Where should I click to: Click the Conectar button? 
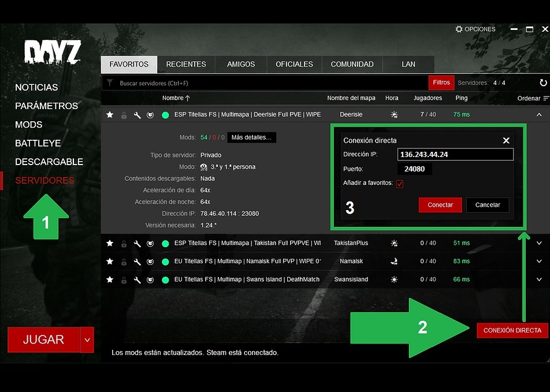pyautogui.click(x=440, y=205)
